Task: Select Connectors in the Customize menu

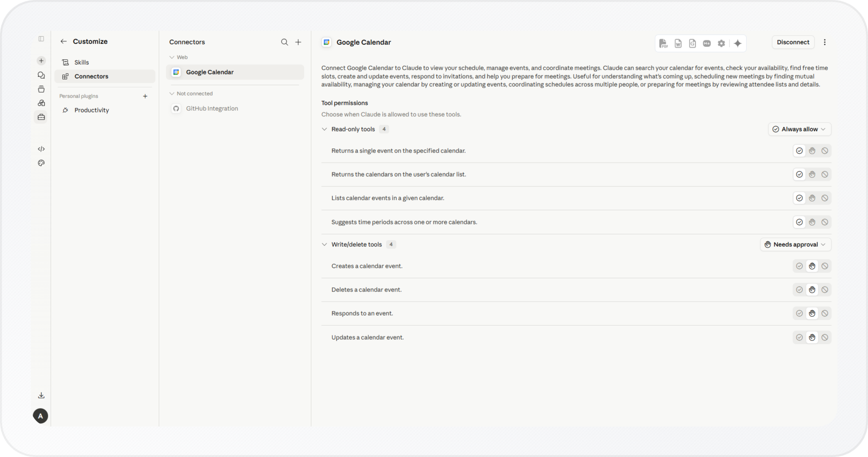Action: (x=105, y=76)
